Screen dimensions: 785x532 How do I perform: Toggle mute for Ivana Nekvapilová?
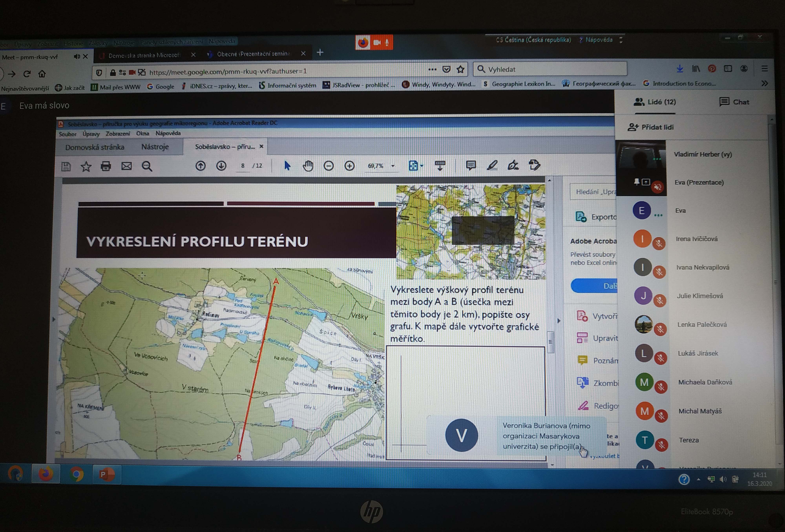[659, 272]
